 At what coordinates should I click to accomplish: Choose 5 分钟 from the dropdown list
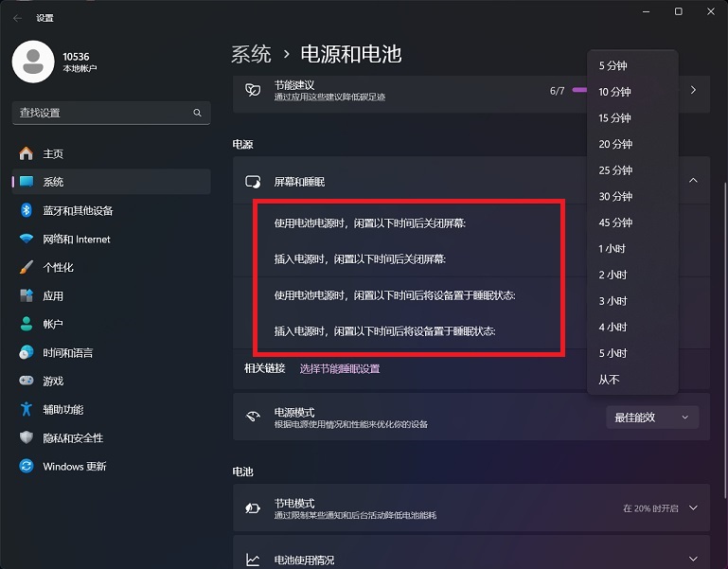(632, 65)
